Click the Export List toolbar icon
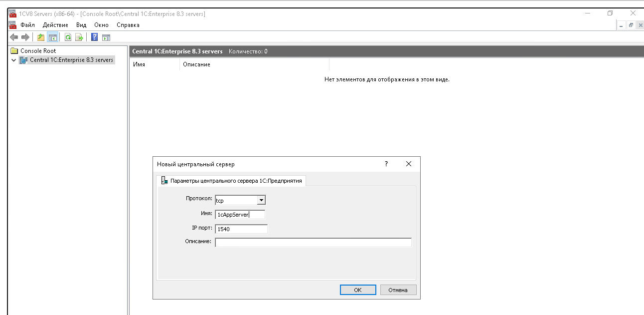The width and height of the screenshot is (644, 315). tap(79, 37)
